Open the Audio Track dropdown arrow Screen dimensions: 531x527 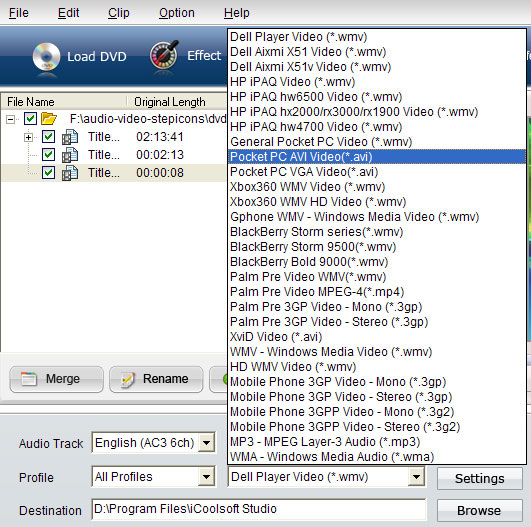206,442
